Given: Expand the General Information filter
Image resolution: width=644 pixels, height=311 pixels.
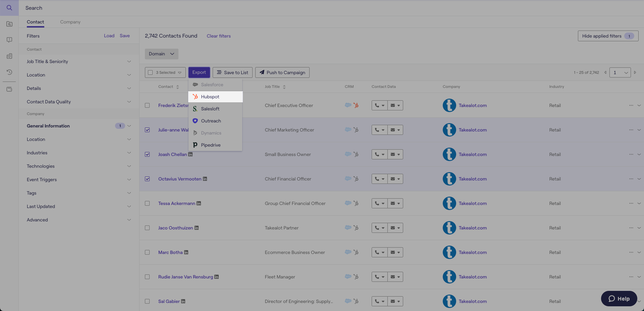Looking at the screenshot, I should tap(79, 126).
